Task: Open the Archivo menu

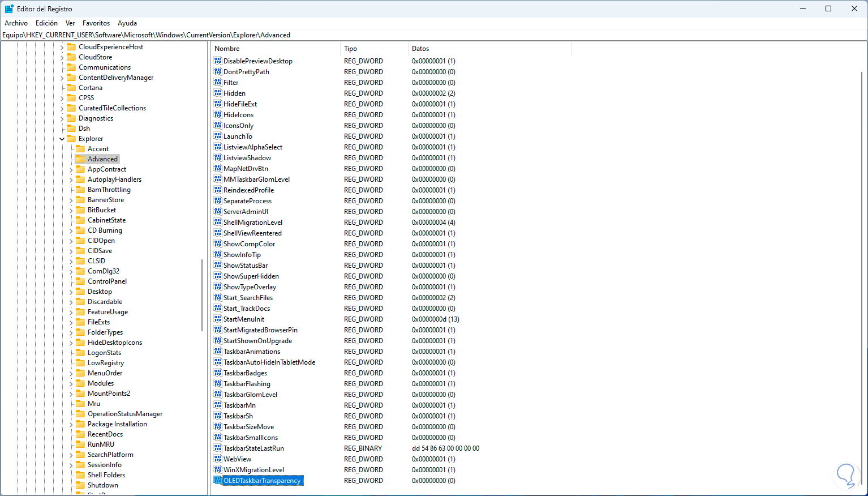Action: tap(16, 23)
